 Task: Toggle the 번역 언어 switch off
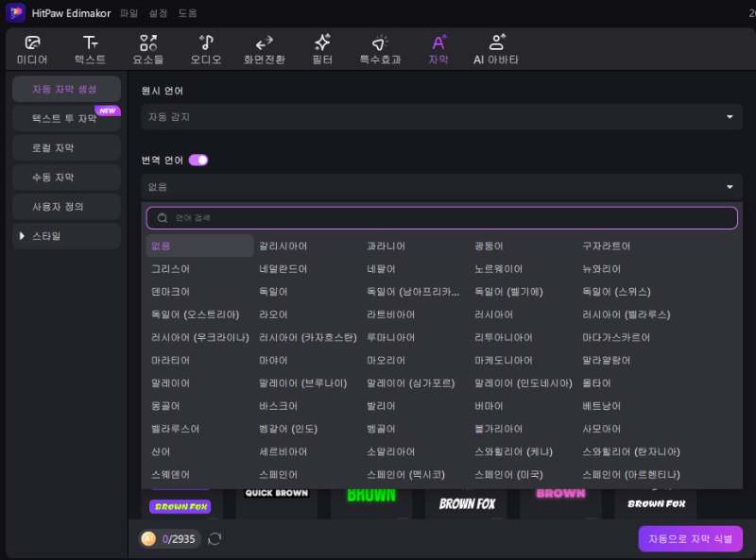pos(198,160)
